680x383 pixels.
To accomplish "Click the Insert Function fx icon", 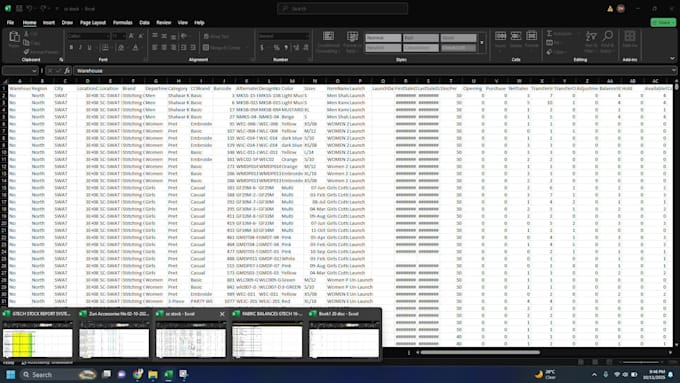I will [x=67, y=70].
